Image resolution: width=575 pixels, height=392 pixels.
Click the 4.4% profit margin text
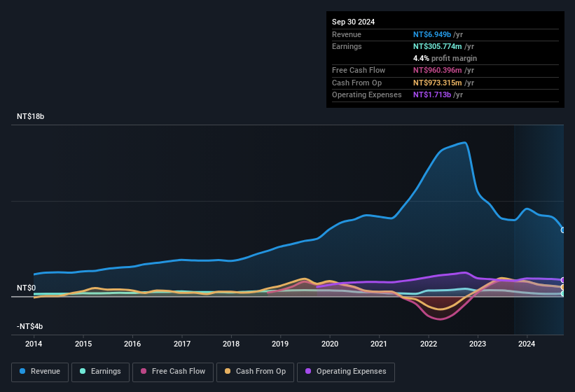coord(445,58)
